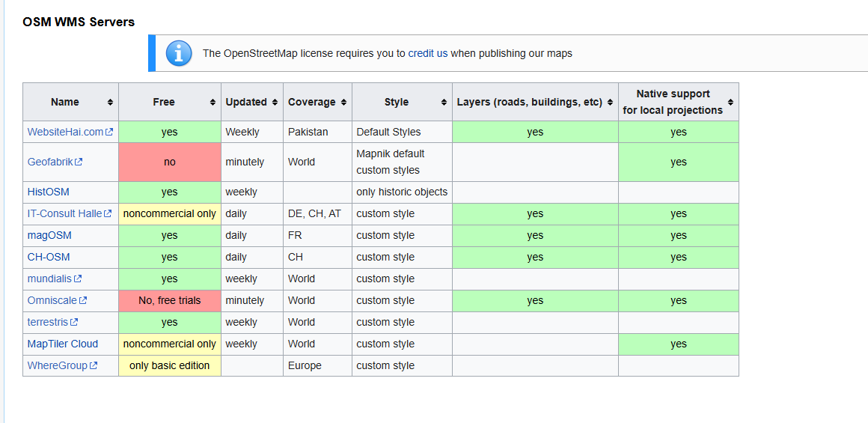Visit the Omniscale external link

[x=52, y=300]
